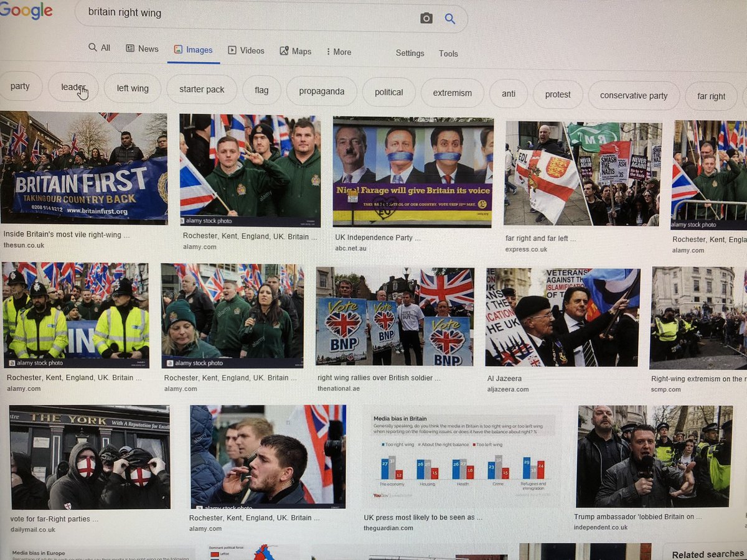Image resolution: width=747 pixels, height=560 pixels.
Task: Open The York pub masked men image
Action: point(90,458)
